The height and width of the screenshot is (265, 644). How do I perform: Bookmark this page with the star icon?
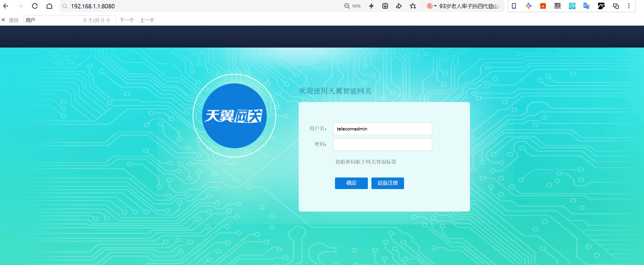coord(413,6)
